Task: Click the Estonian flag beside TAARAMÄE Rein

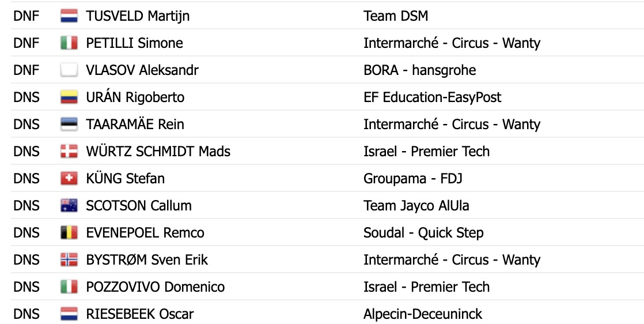Action: (x=69, y=125)
